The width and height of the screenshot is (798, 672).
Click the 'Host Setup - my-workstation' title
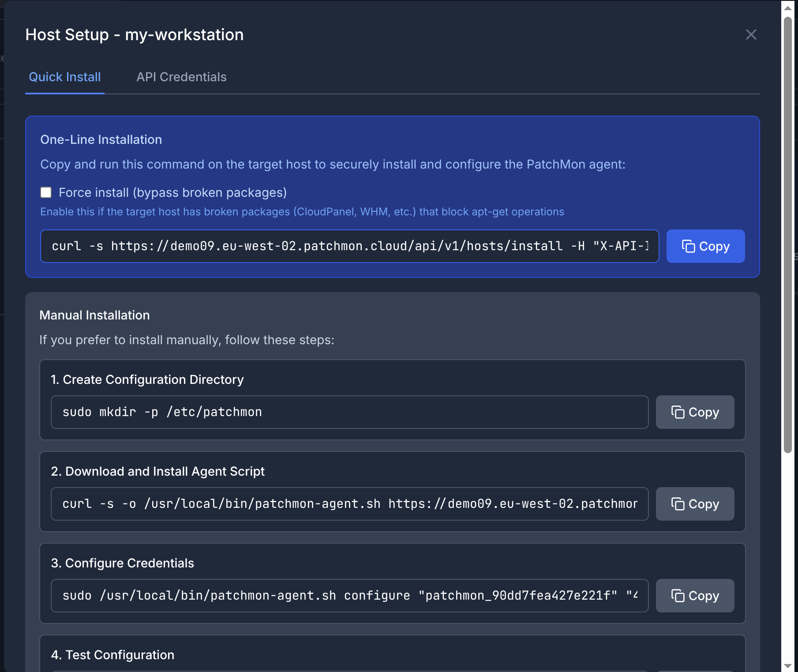click(x=135, y=34)
